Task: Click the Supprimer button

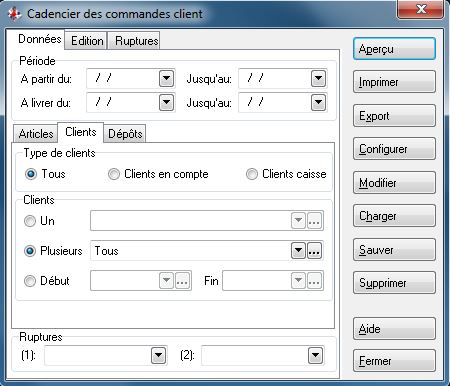Action: point(394,283)
